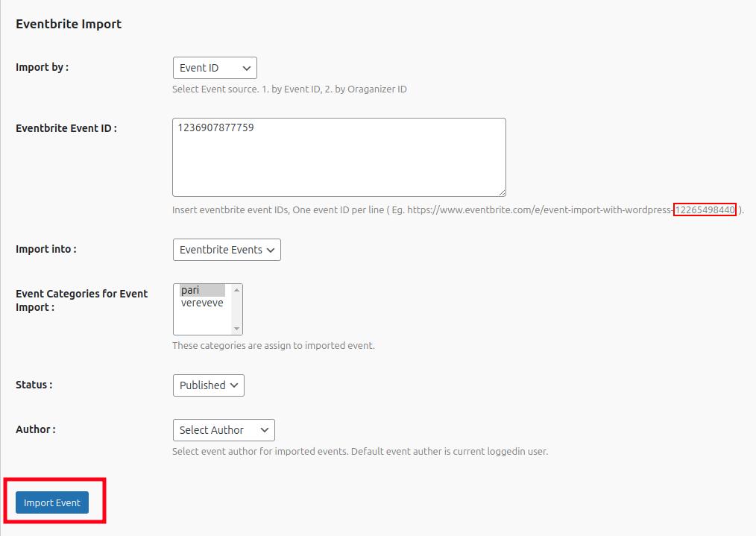Click the 'Author :' label

click(x=35, y=429)
